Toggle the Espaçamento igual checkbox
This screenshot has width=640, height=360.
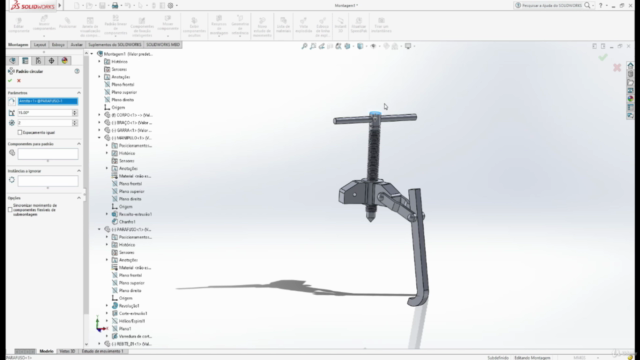[20, 133]
